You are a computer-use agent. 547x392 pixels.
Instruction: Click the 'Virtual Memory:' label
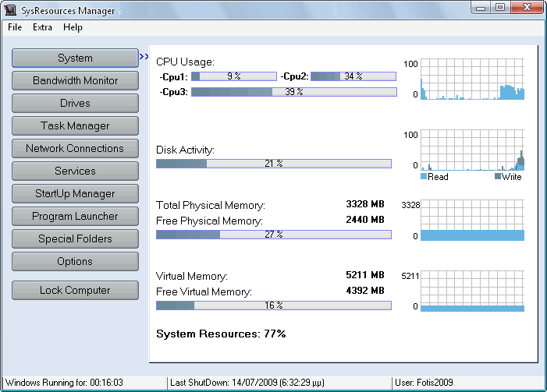(x=192, y=277)
